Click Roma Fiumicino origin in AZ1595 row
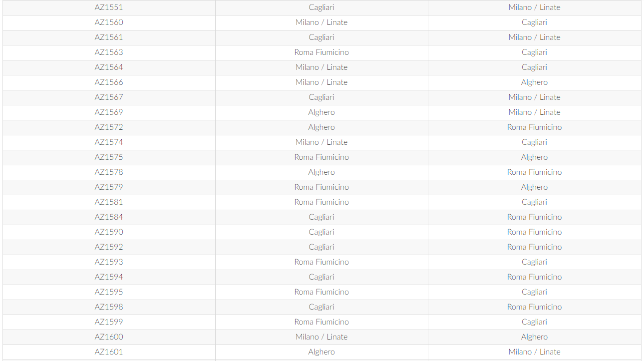644x361 pixels. coord(322,292)
